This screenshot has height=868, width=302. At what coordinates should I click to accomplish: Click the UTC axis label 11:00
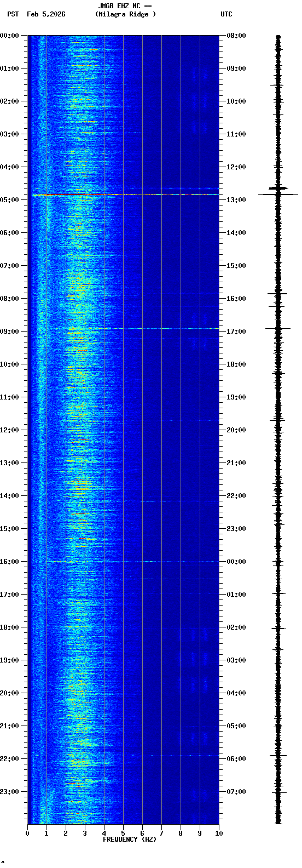click(236, 134)
